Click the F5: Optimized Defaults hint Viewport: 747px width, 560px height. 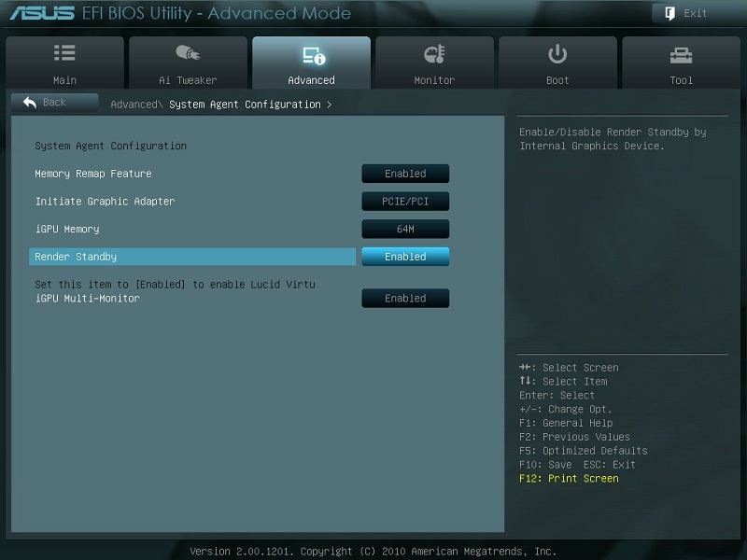[x=584, y=451]
